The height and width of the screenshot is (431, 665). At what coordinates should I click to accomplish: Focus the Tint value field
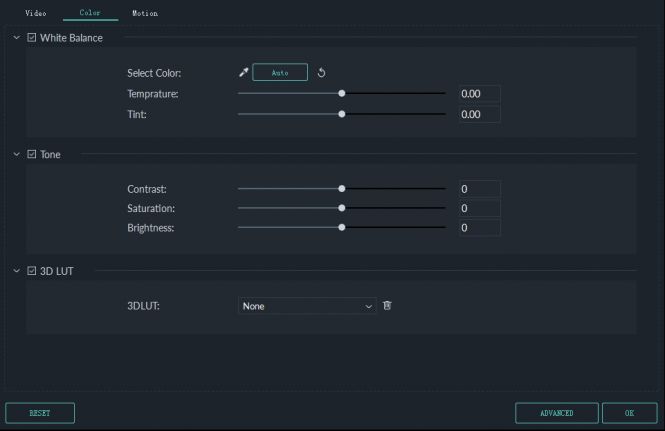point(480,114)
